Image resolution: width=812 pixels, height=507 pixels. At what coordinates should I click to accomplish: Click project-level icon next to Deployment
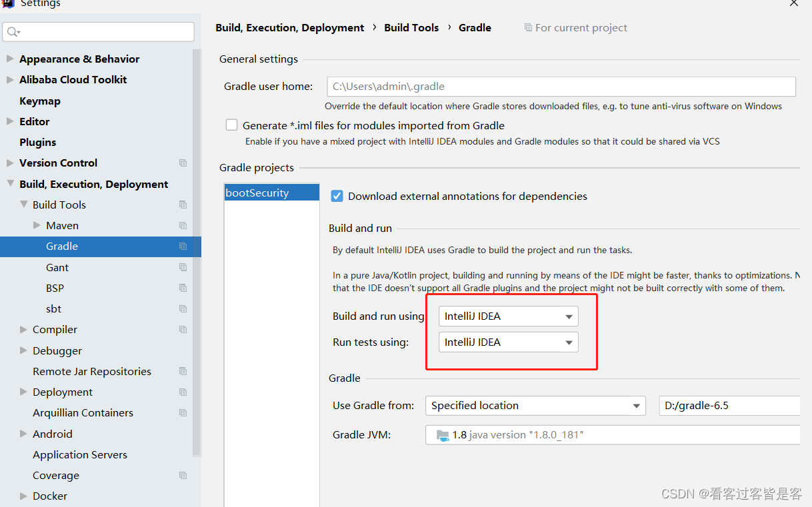point(183,392)
